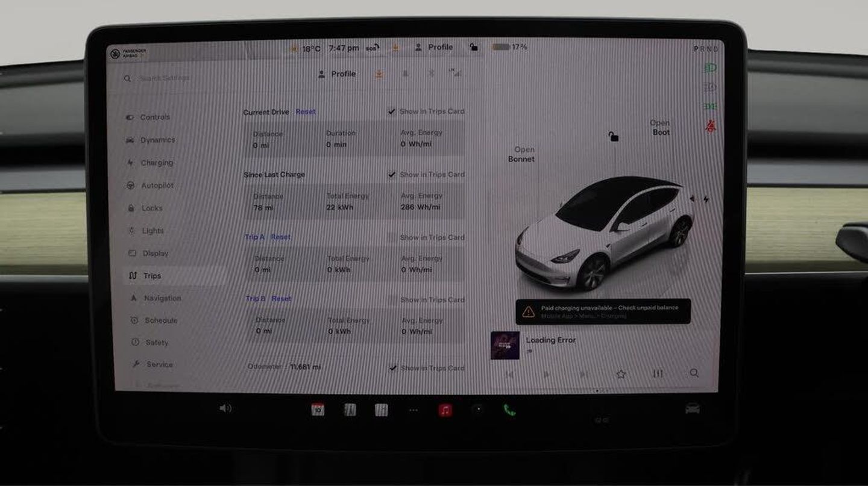Open the notifications bell icon
The height and width of the screenshot is (486, 868).
tap(405, 73)
